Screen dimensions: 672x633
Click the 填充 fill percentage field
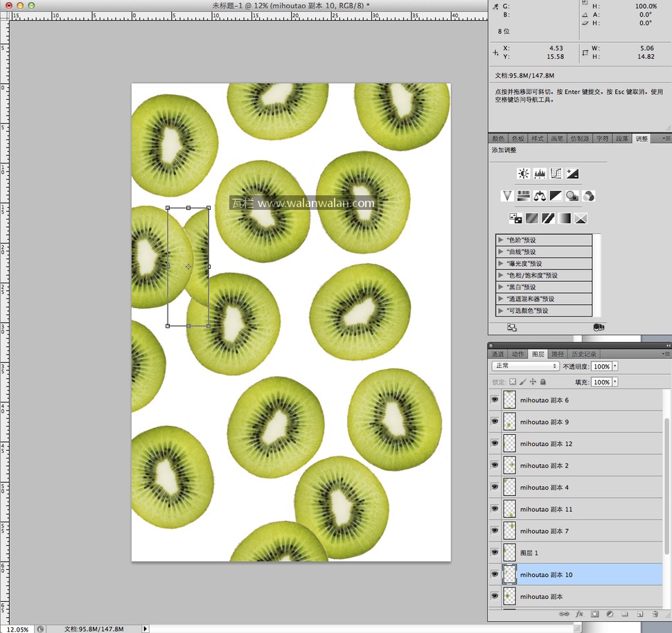pos(601,382)
